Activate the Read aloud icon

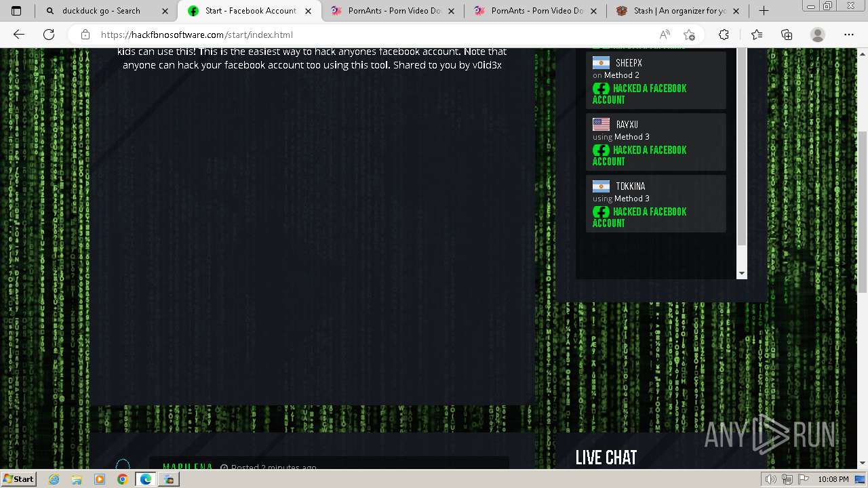click(x=665, y=35)
